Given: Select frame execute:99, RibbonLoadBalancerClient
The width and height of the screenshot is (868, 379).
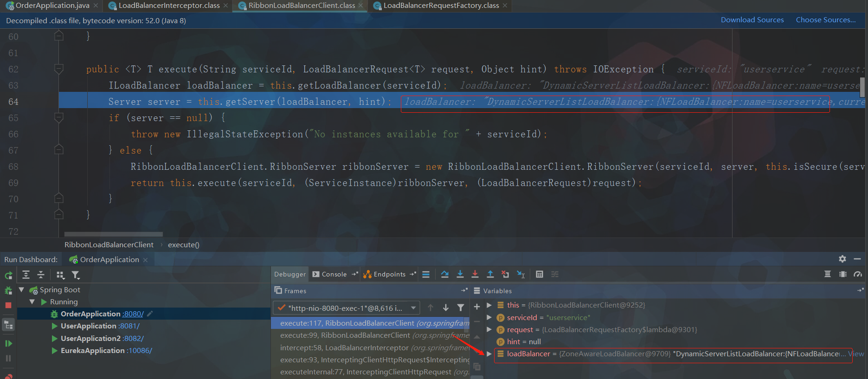Looking at the screenshot, I should pos(371,335).
